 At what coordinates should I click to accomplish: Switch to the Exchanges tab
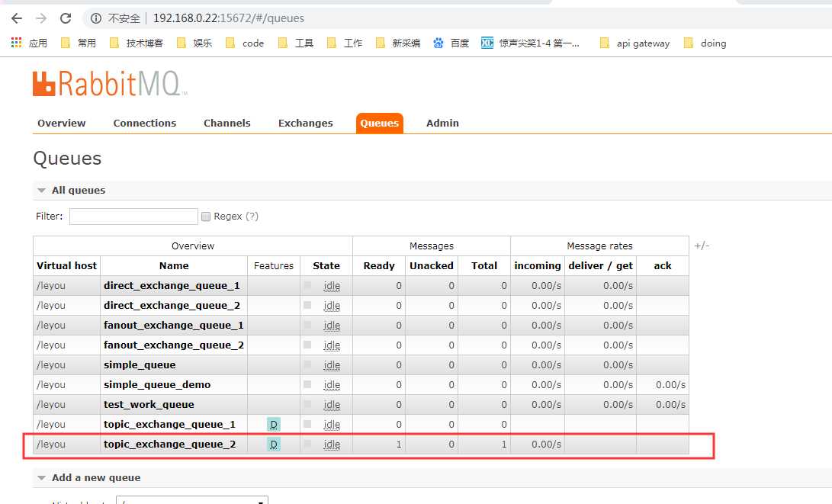(305, 124)
